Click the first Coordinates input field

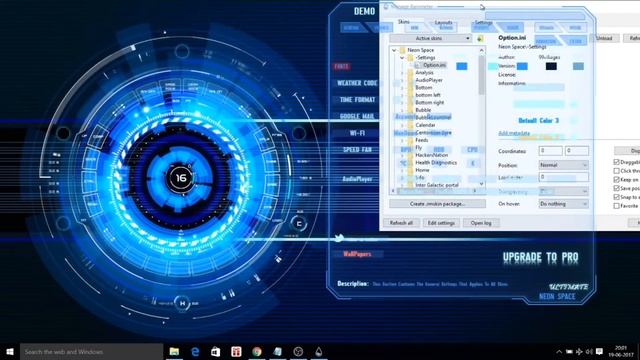tap(550, 151)
